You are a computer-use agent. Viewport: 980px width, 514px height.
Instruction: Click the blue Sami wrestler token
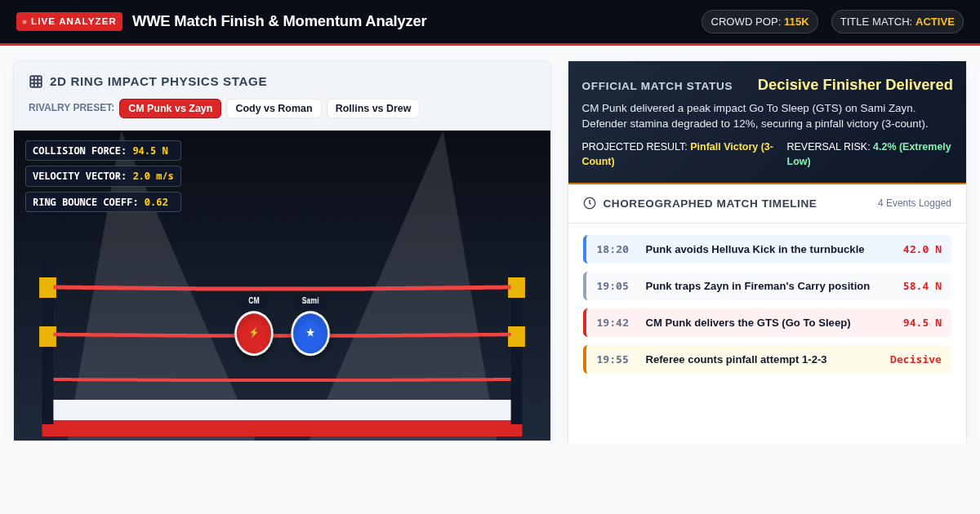point(310,333)
